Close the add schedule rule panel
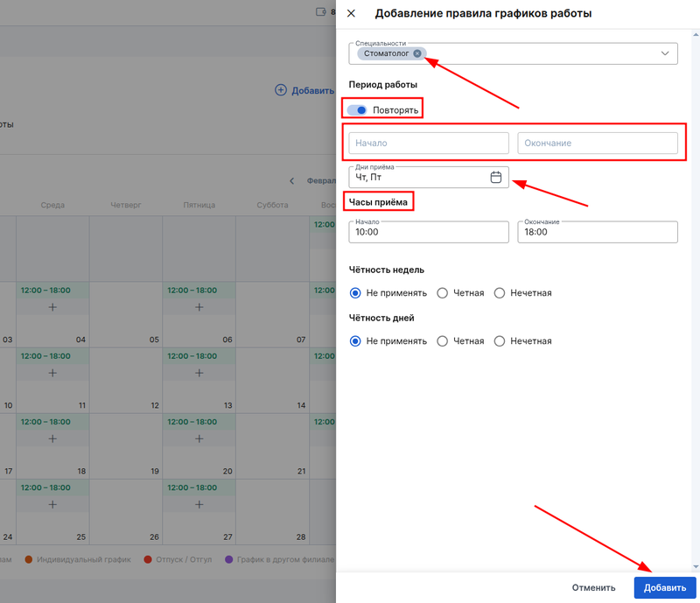The image size is (700, 603). coord(351,13)
